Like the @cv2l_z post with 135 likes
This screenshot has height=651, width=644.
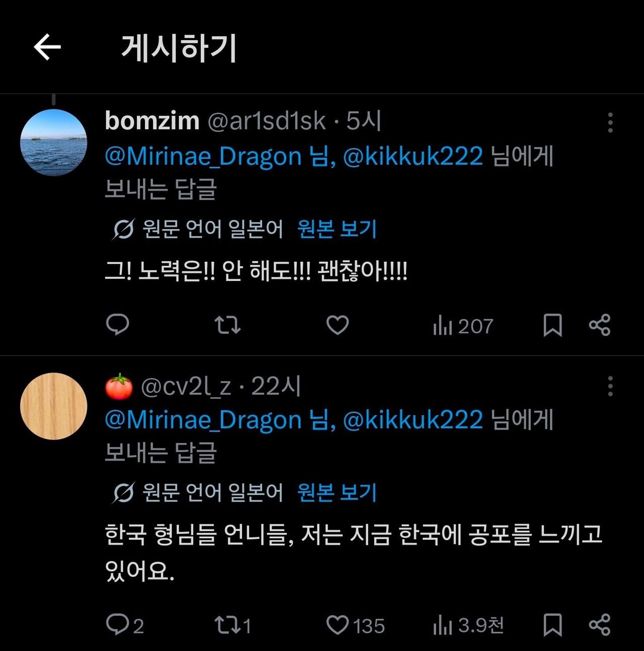[x=355, y=625]
